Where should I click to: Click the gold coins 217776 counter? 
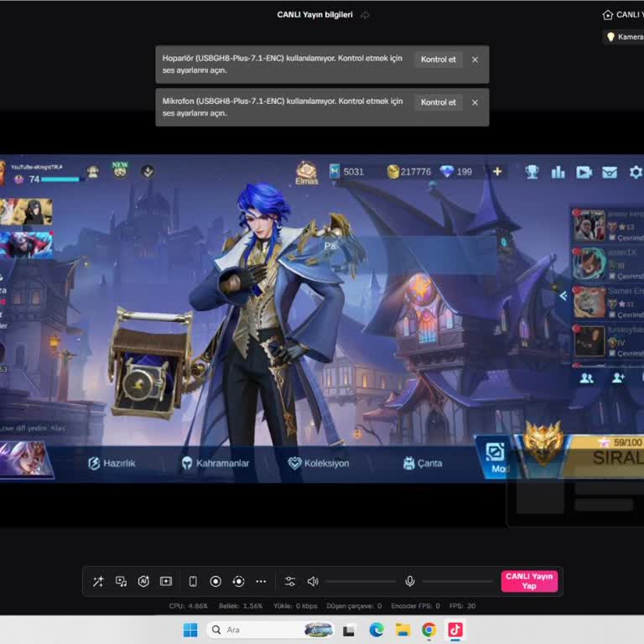[x=409, y=172]
